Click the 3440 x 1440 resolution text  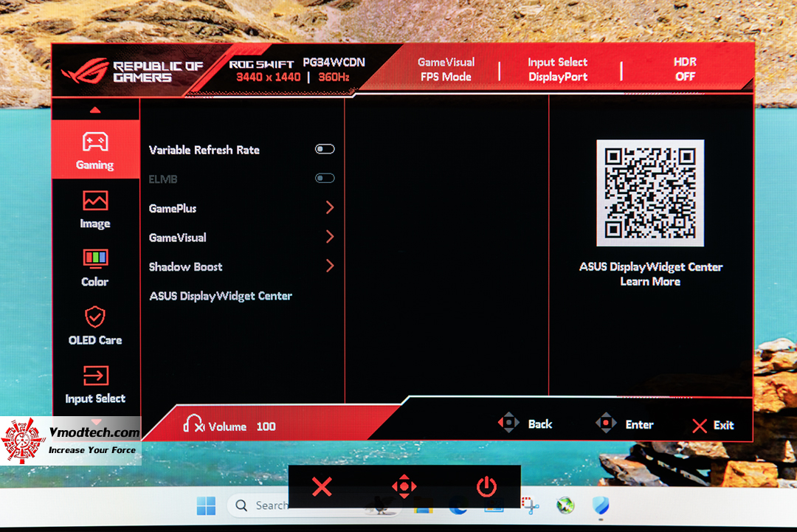[x=269, y=77]
